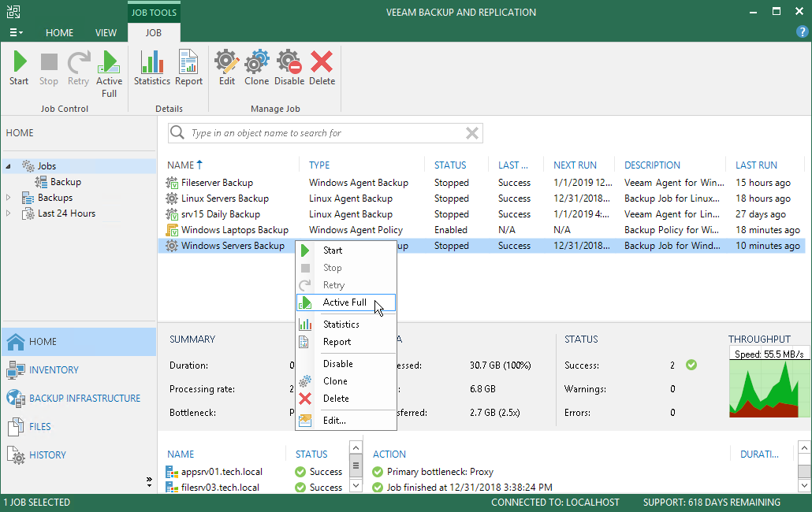Open the HISTORY view in sidebar
Viewport: 812px width, 512px height.
(79, 455)
